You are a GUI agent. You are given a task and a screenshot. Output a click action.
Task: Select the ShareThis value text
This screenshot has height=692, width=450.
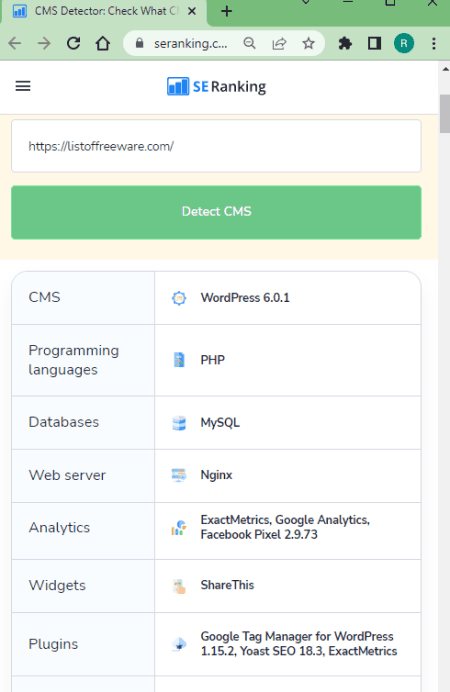point(227,585)
